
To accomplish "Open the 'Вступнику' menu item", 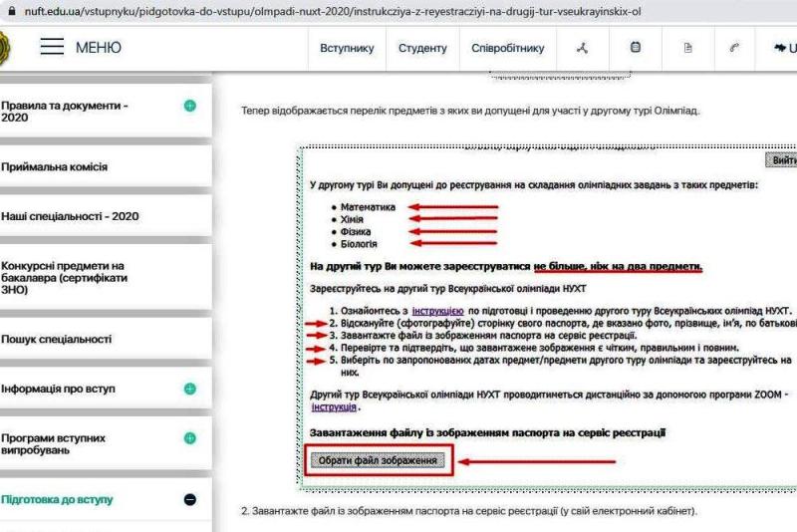I will point(347,48).
